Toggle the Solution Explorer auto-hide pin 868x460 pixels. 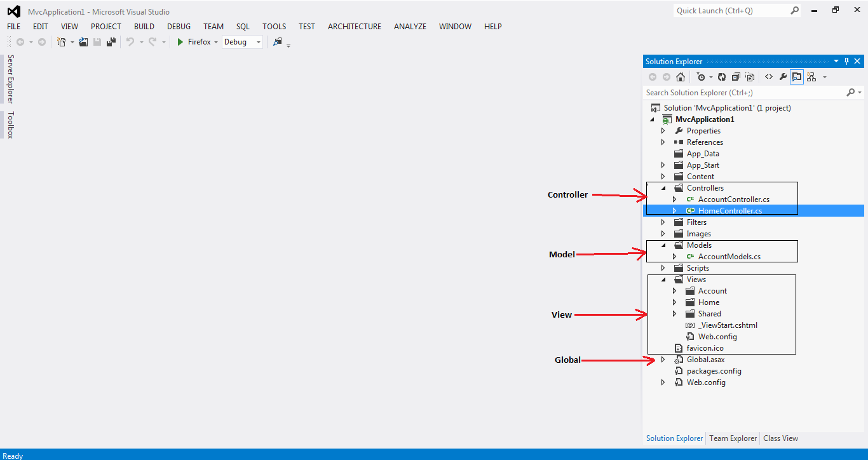(846, 61)
